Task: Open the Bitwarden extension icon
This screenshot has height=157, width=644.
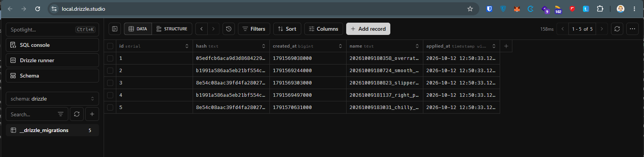Action: click(489, 9)
